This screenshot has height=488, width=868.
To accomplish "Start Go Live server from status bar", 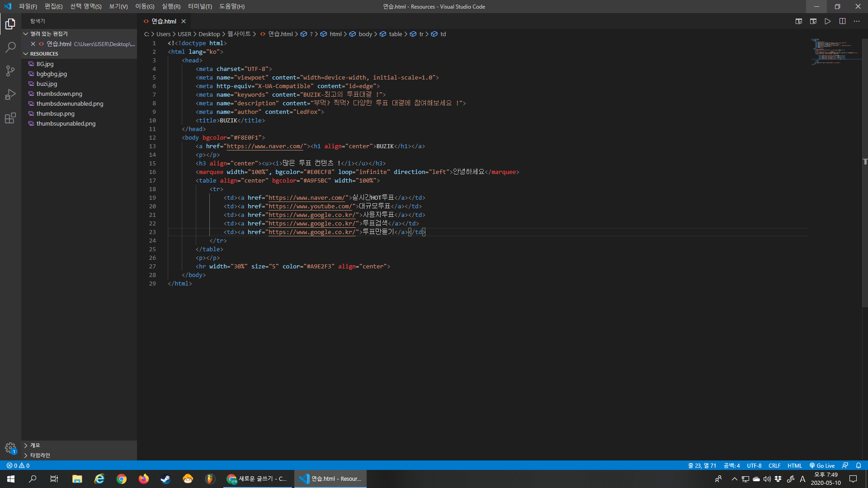I will coord(822,465).
